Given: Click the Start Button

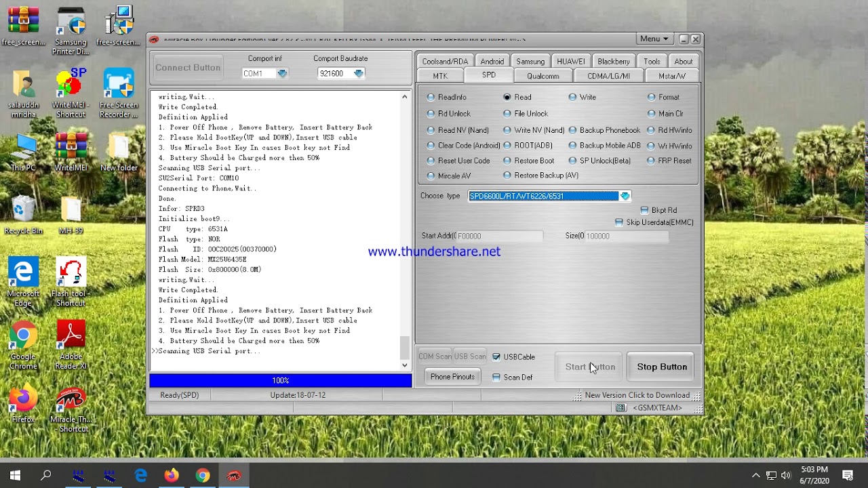Looking at the screenshot, I should [x=590, y=367].
